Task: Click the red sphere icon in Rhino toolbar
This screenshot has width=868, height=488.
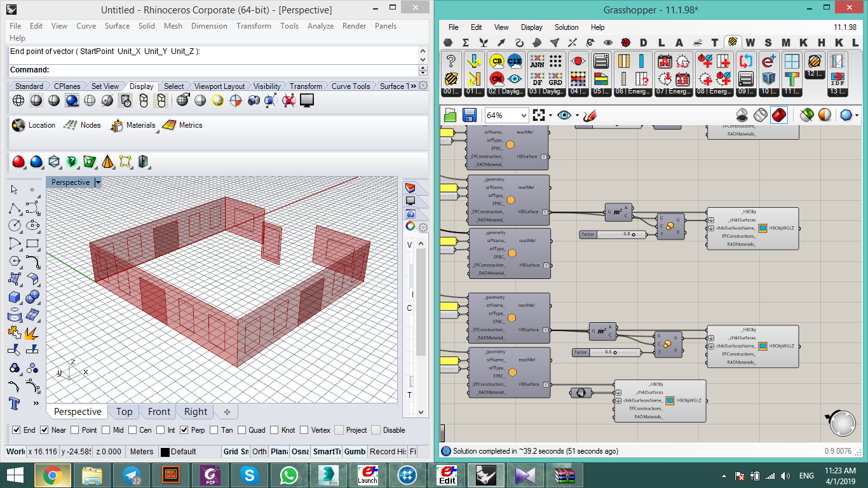Action: (x=18, y=161)
